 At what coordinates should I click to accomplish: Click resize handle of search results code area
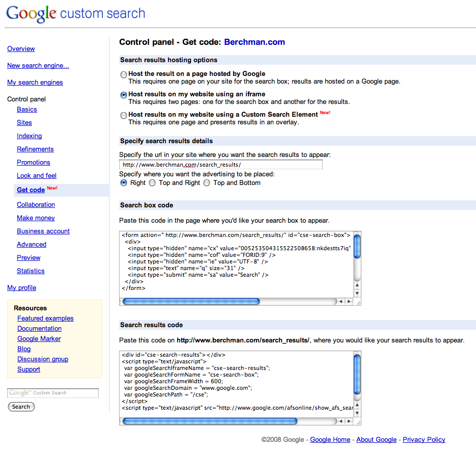(x=358, y=422)
